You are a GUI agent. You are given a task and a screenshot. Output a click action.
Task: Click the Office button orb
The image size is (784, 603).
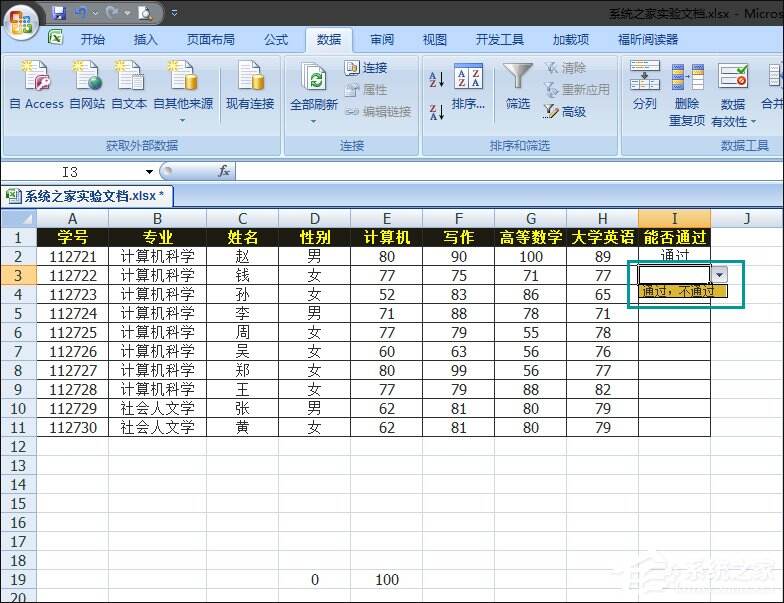20,22
